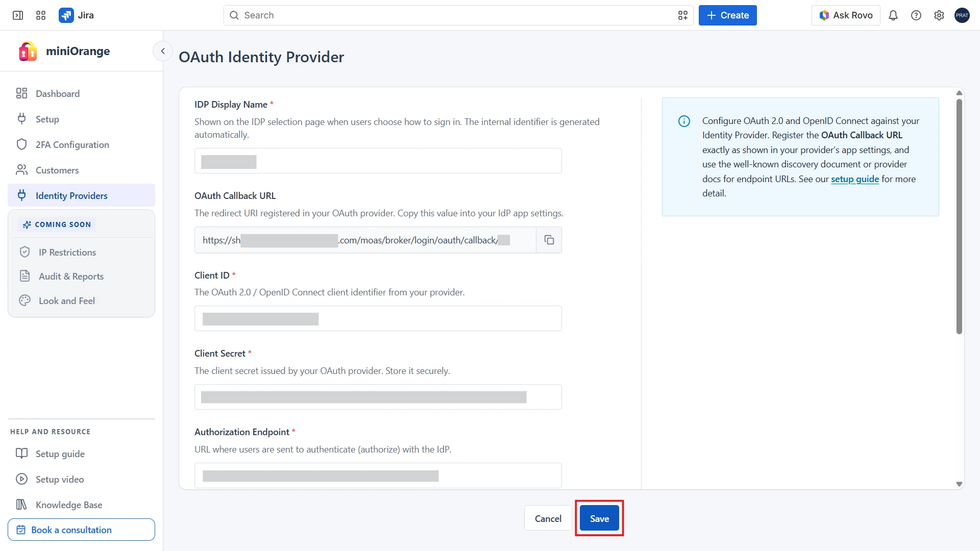
Task: Open the app switcher grid icon
Action: point(41,15)
